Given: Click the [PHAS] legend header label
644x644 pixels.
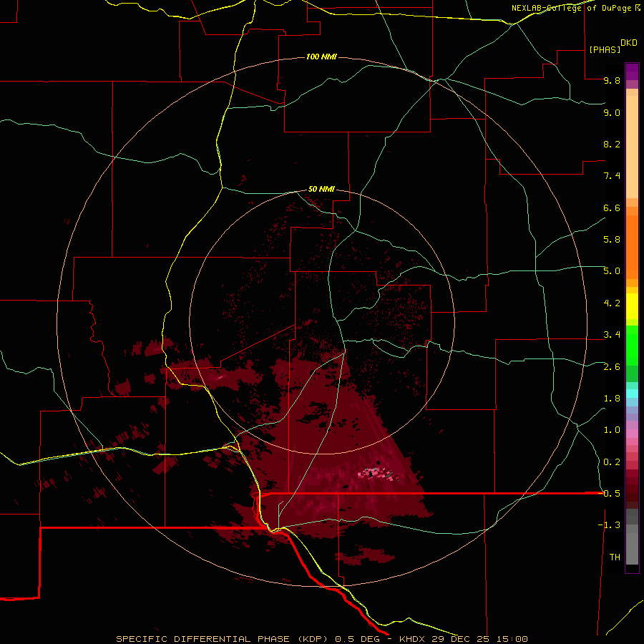Looking at the screenshot, I should pos(605,49).
